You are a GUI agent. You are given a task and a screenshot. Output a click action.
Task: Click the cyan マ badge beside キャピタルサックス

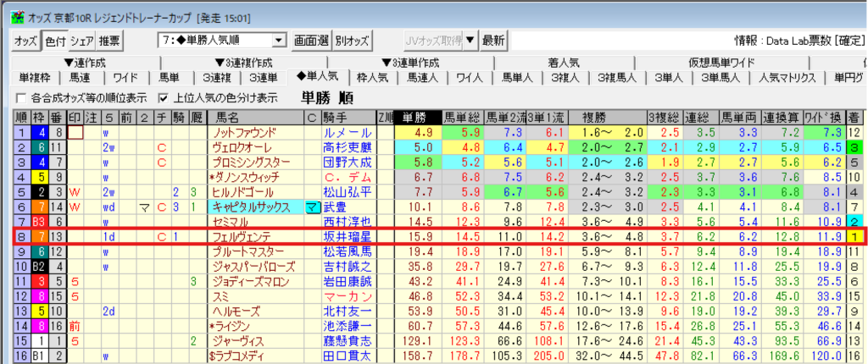click(311, 206)
